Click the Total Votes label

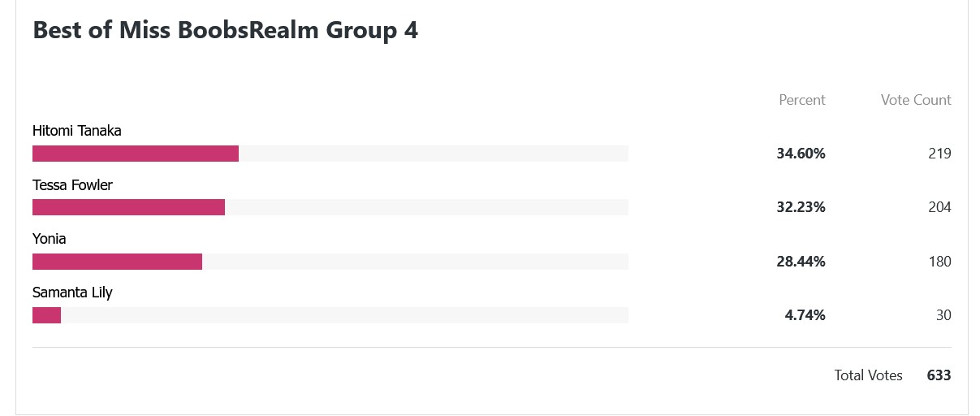869,375
